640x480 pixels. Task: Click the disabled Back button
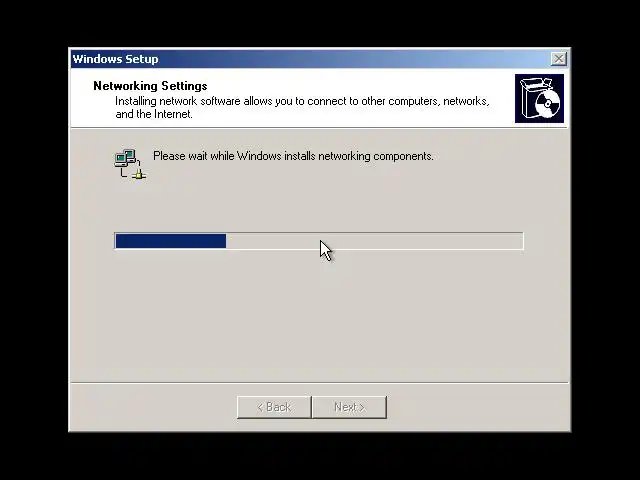274,407
